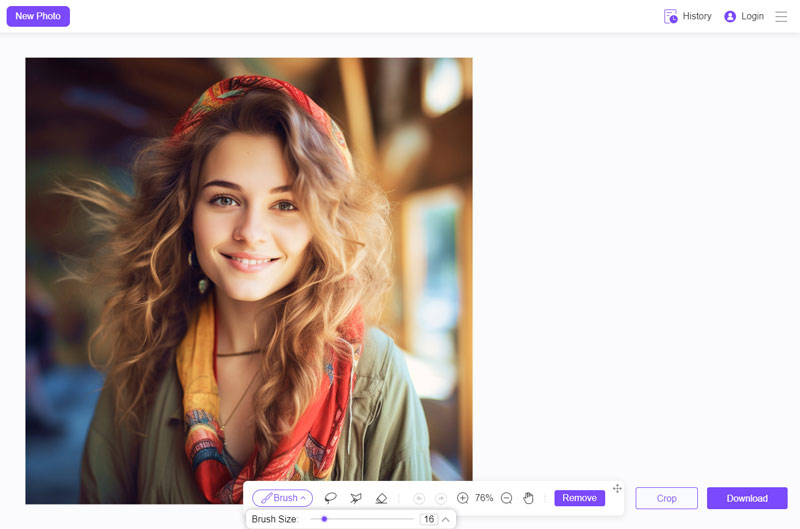The height and width of the screenshot is (529, 800).
Task: Activate the Hand pan tool
Action: 528,498
